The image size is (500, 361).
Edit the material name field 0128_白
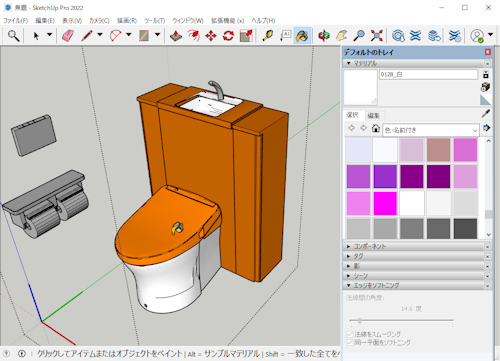point(428,74)
